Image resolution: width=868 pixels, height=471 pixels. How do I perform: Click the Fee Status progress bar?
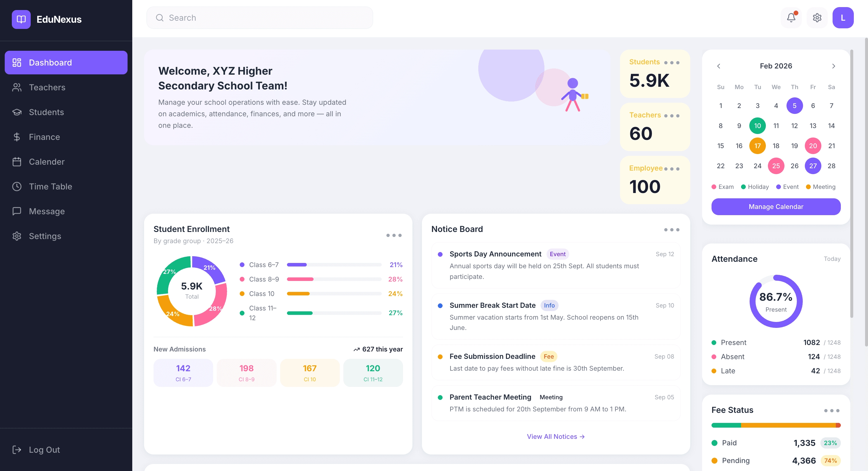pyautogui.click(x=776, y=425)
